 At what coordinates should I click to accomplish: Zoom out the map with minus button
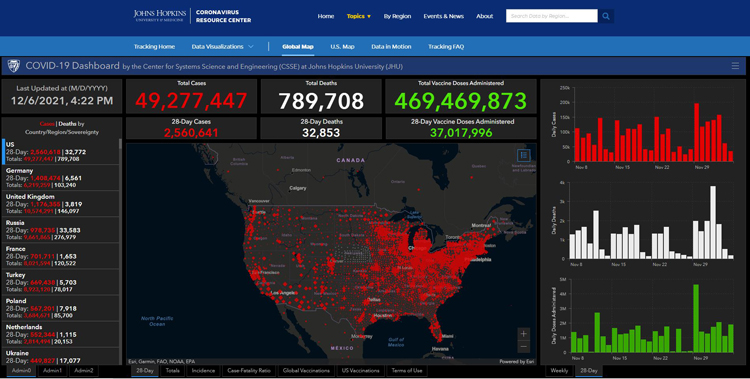coord(524,346)
